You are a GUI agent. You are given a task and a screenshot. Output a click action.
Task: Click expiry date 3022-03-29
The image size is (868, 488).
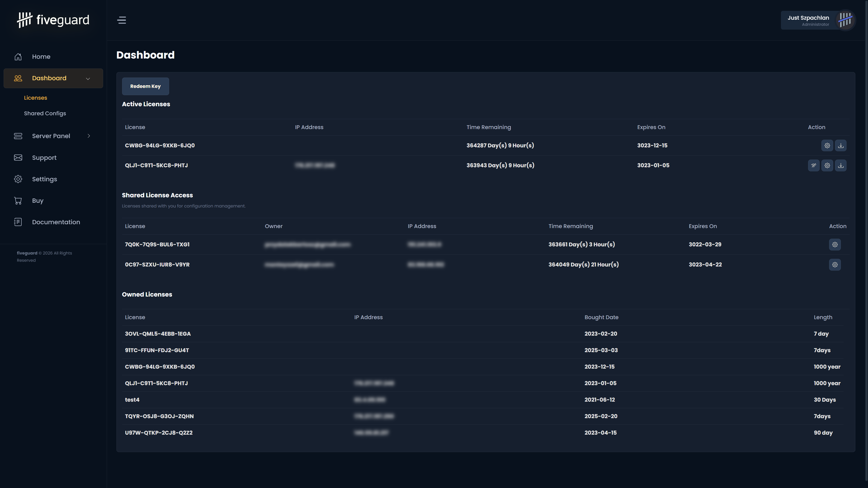coord(705,245)
